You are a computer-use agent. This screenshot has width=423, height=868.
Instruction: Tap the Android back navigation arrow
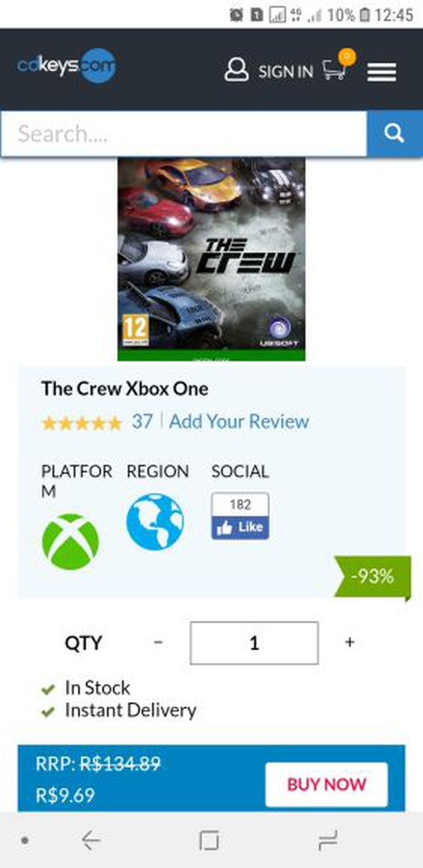pos(91,841)
